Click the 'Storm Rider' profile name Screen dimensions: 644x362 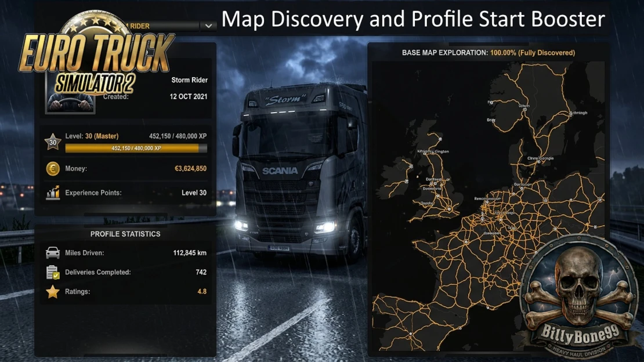click(189, 80)
